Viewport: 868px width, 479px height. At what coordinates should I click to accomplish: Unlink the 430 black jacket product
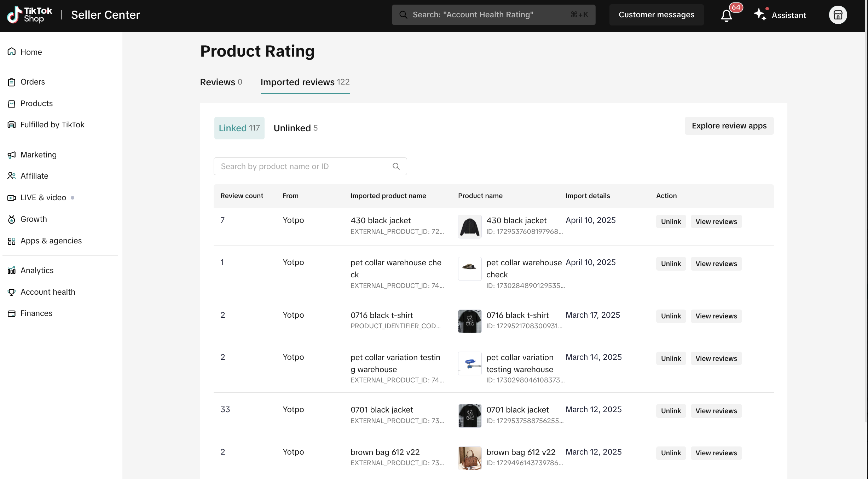point(671,222)
